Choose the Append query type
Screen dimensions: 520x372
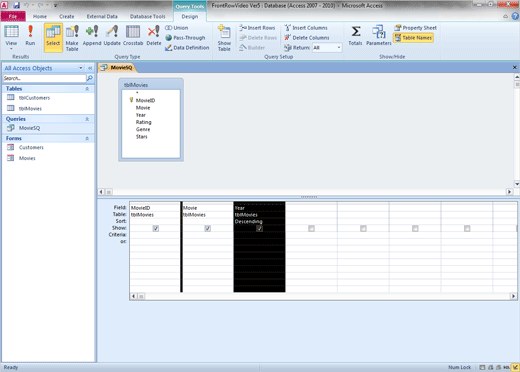pos(92,35)
